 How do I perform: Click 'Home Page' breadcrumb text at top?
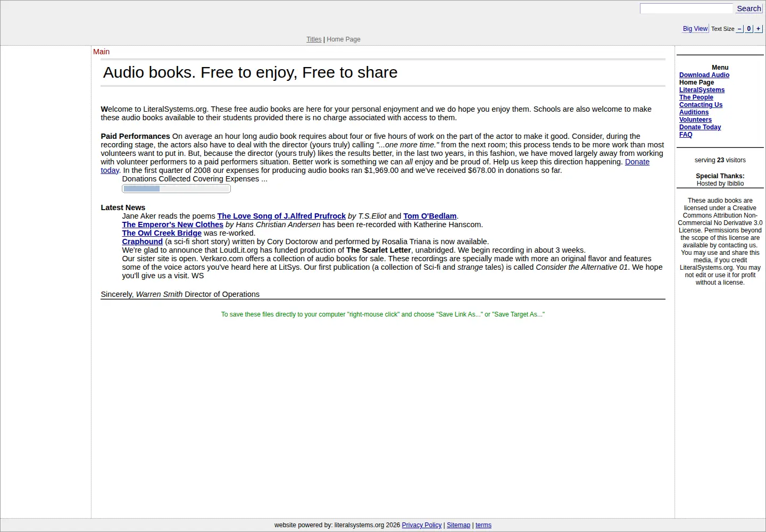pyautogui.click(x=343, y=39)
